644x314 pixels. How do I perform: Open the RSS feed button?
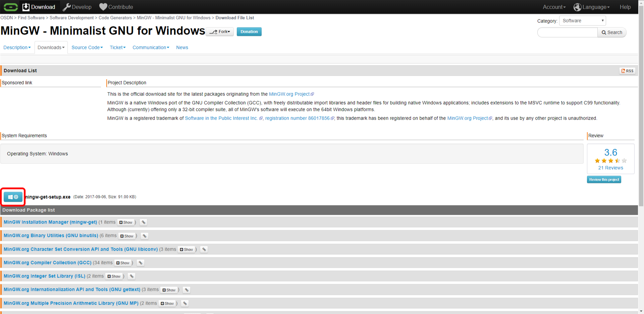[627, 71]
